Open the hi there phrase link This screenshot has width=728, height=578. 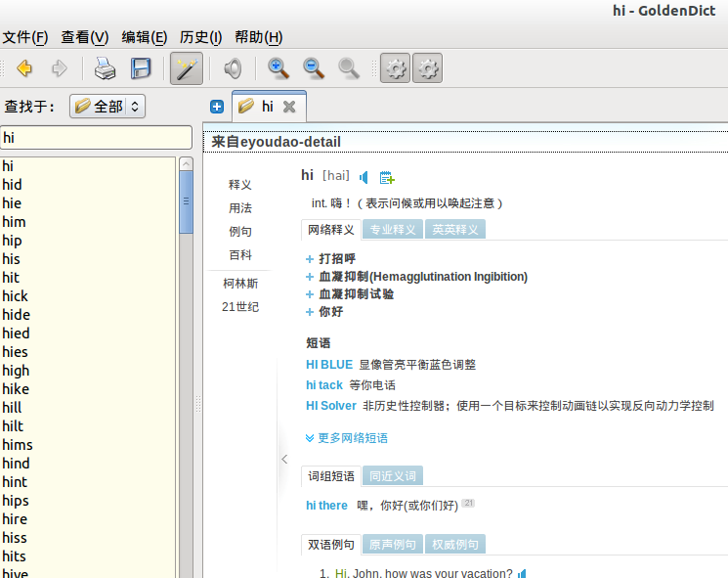click(326, 505)
